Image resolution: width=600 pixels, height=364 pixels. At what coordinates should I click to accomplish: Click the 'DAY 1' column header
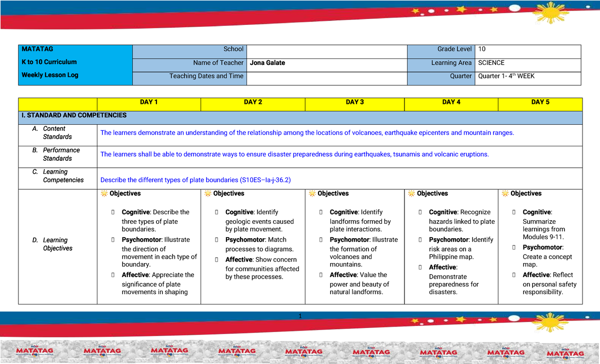[x=149, y=102]
